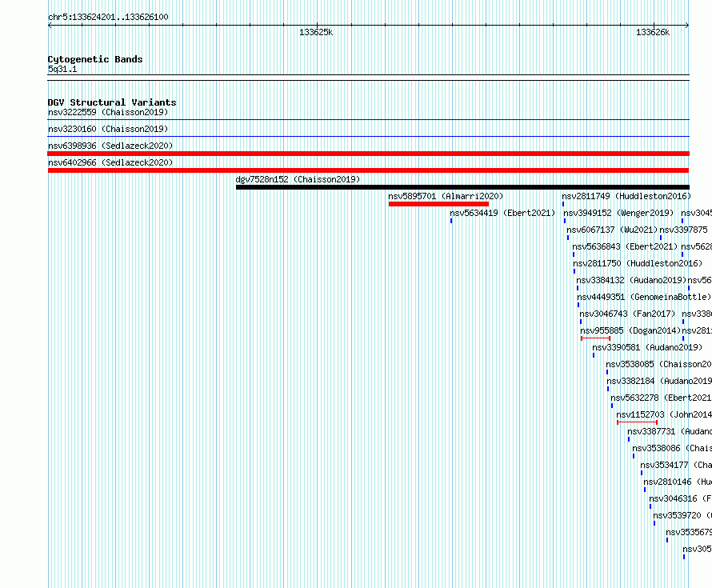Click the red bar under nsv6398936
The height and width of the screenshot is (588, 712).
[368, 154]
